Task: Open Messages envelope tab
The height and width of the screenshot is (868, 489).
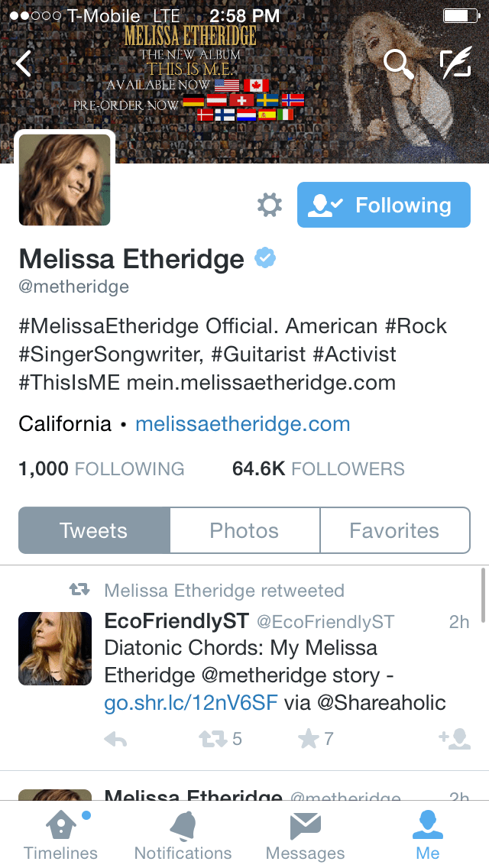Action: pos(305,834)
